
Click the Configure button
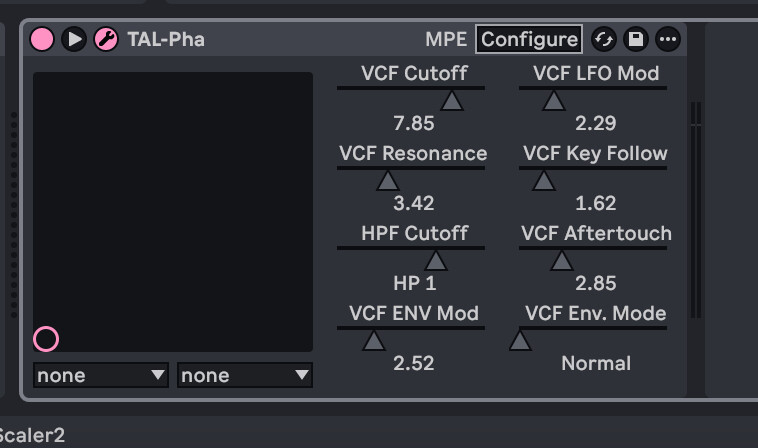tap(528, 39)
